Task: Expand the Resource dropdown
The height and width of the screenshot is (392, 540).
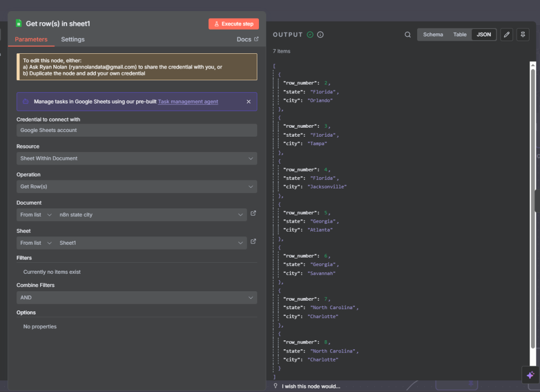Action: pyautogui.click(x=137, y=158)
